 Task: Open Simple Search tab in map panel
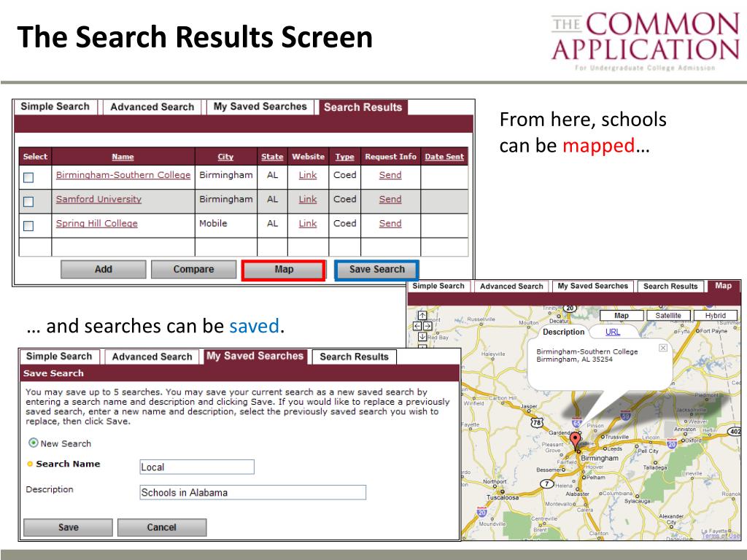tap(438, 286)
